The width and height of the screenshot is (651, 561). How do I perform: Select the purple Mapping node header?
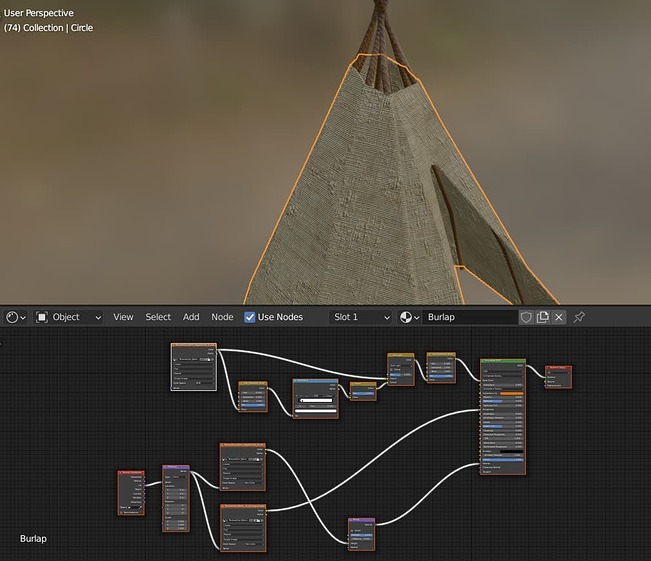[176, 467]
